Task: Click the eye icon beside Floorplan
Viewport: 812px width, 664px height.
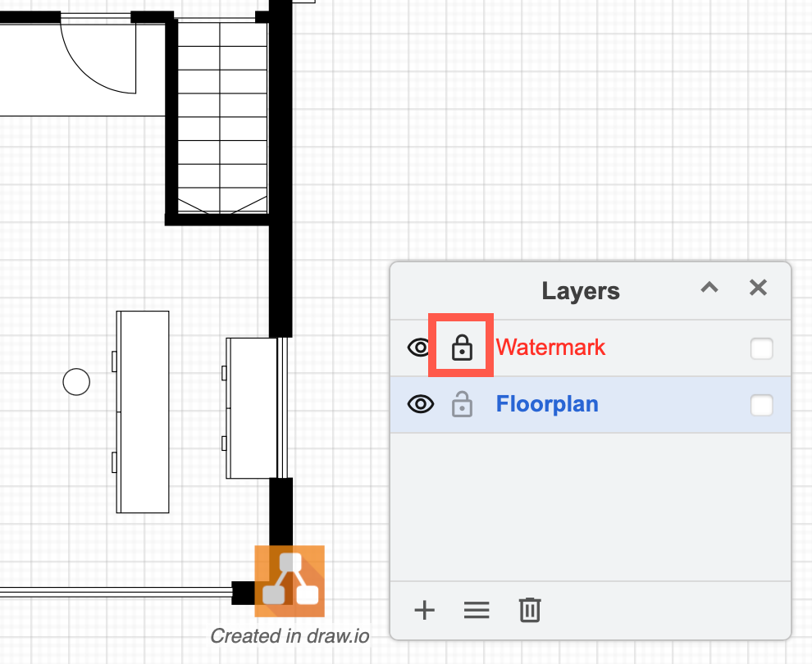Action: click(x=419, y=404)
